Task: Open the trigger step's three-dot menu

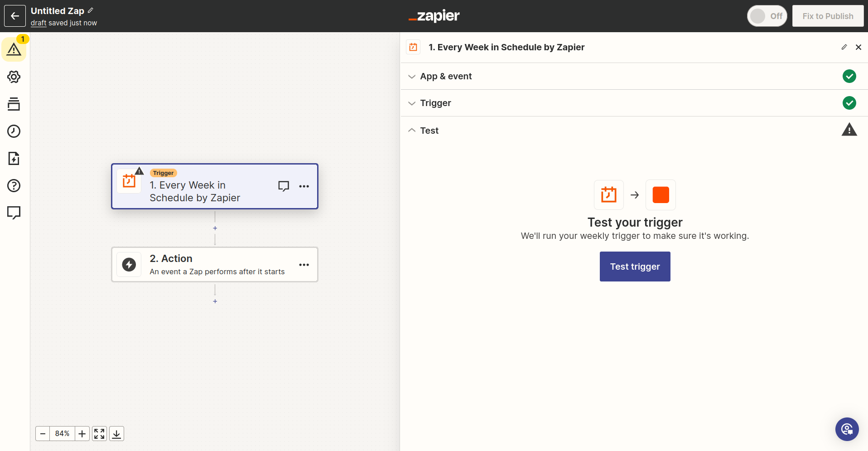Action: pyautogui.click(x=304, y=186)
